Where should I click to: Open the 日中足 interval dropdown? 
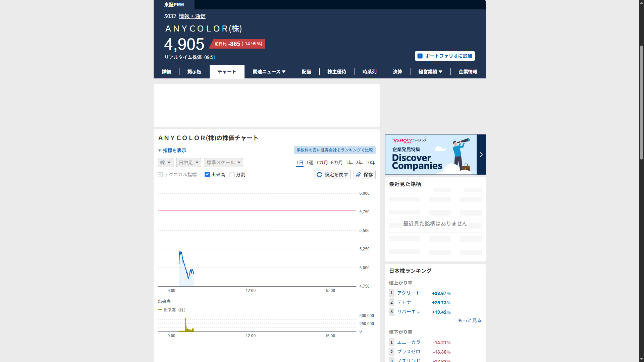(x=189, y=163)
